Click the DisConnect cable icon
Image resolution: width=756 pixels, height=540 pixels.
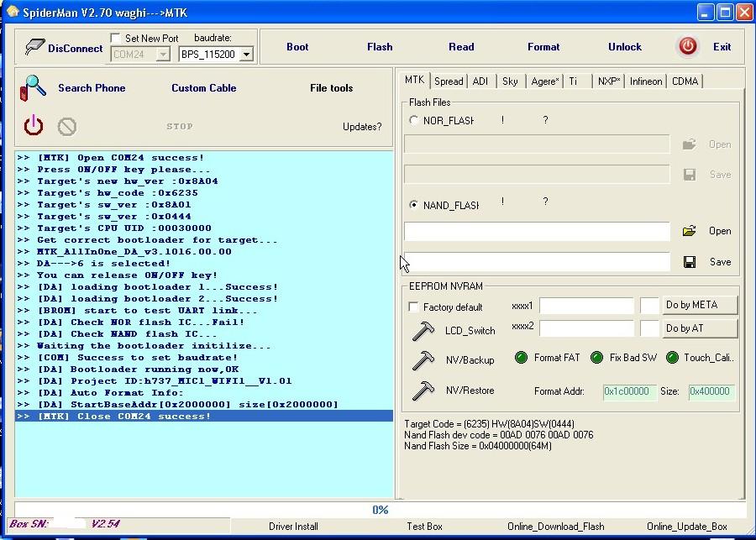(34, 47)
